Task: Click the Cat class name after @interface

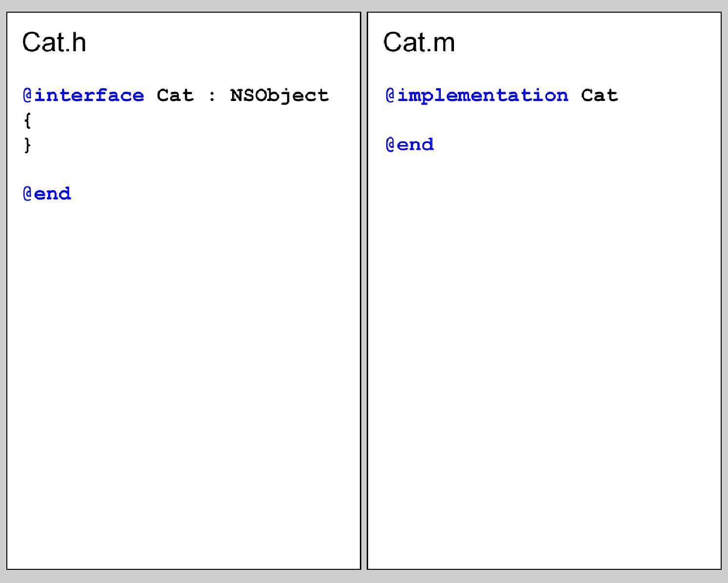Action: [x=175, y=95]
